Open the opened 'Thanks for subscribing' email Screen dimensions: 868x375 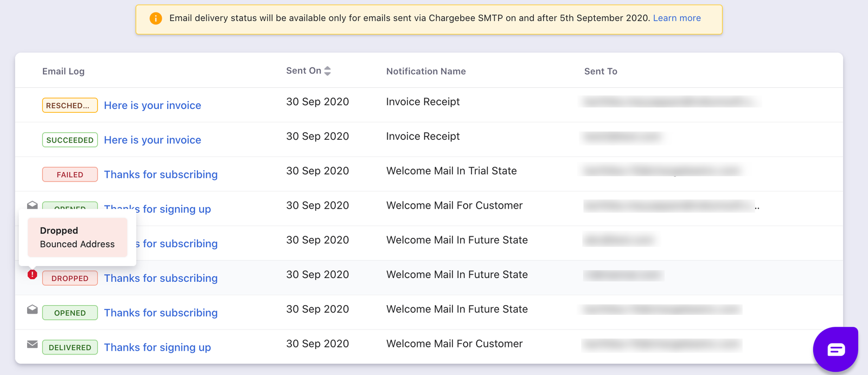click(x=161, y=313)
